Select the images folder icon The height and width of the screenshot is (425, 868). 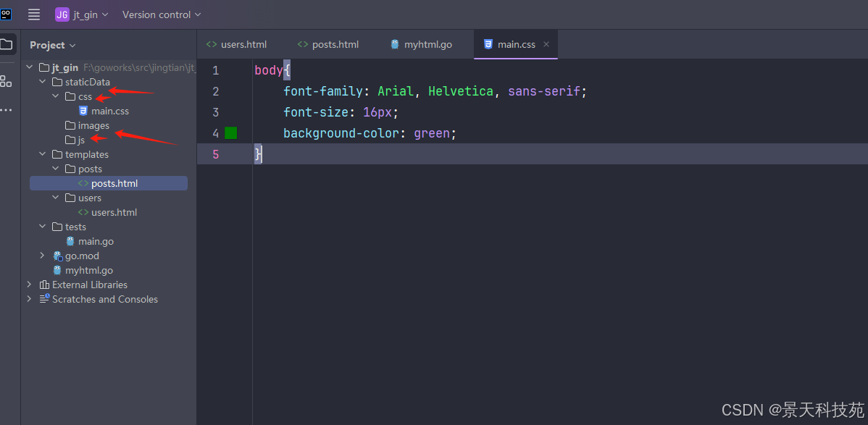tap(70, 126)
